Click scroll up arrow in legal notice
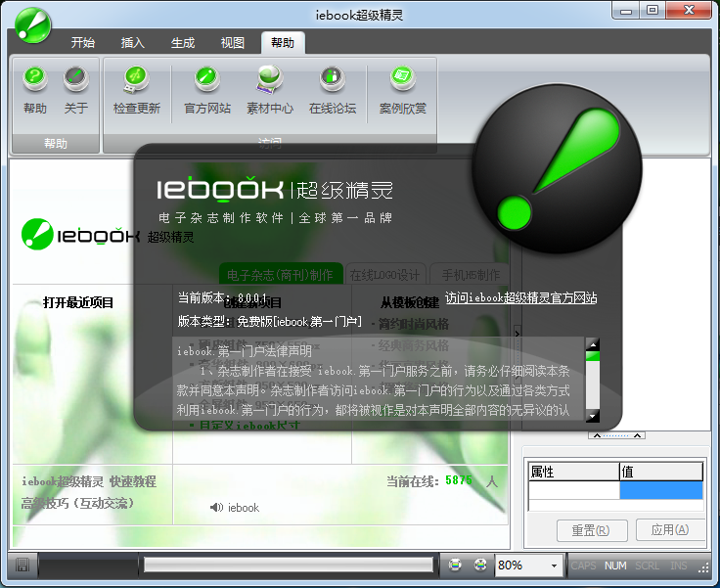This screenshot has height=588, width=720. pyautogui.click(x=593, y=344)
